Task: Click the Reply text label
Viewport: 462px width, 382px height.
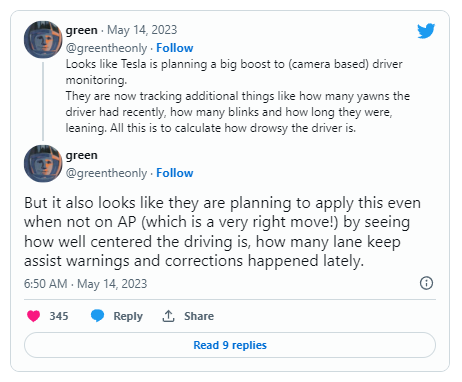Action: click(x=128, y=316)
